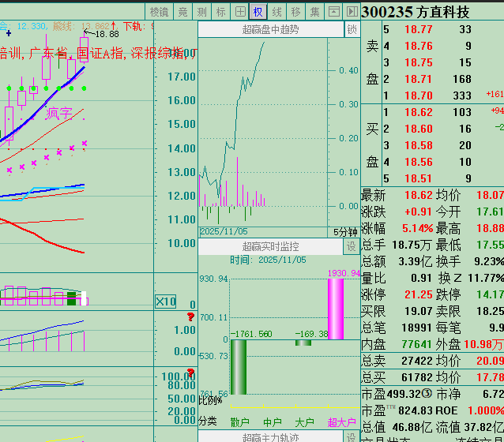The height and width of the screenshot is (442, 504).
Task: Click the 超赢盘中趋势 panel header
Action: (270, 29)
